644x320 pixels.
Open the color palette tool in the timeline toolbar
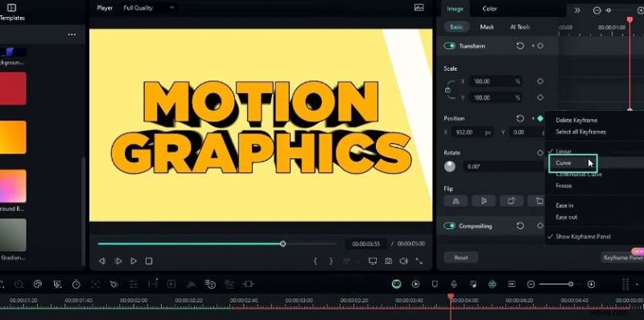coord(38,284)
